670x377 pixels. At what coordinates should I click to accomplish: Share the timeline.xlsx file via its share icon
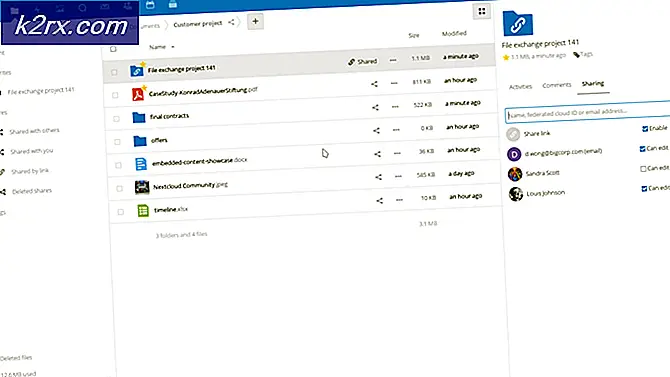[x=379, y=200]
